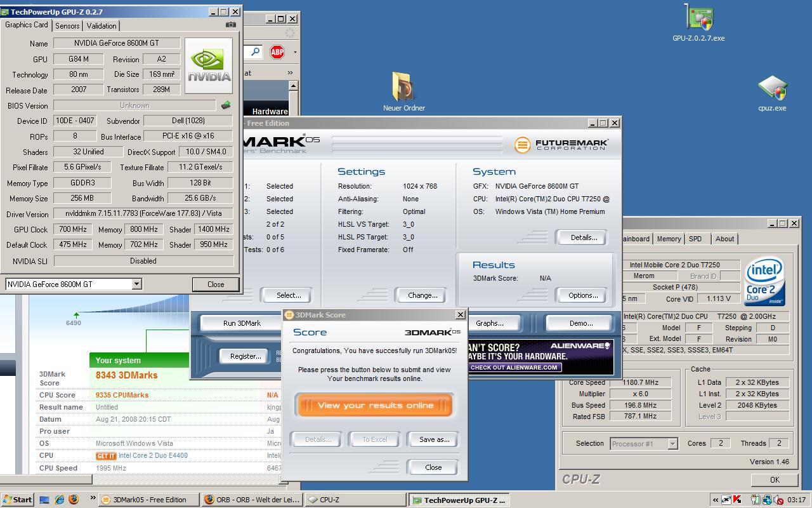Click the Register... button in 3DMark05
The width and height of the screenshot is (812, 508).
pos(246,356)
